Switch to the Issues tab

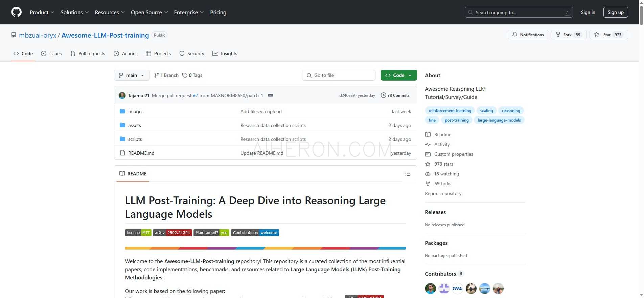tap(51, 54)
